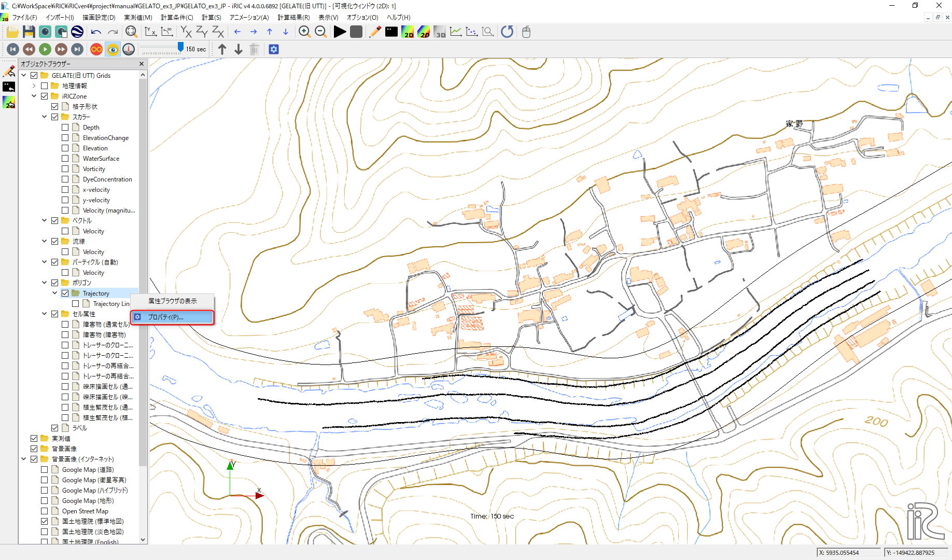Screen dimensions: 952x560
Task: Open properties via the blue gear toolbar icon
Action: [274, 49]
